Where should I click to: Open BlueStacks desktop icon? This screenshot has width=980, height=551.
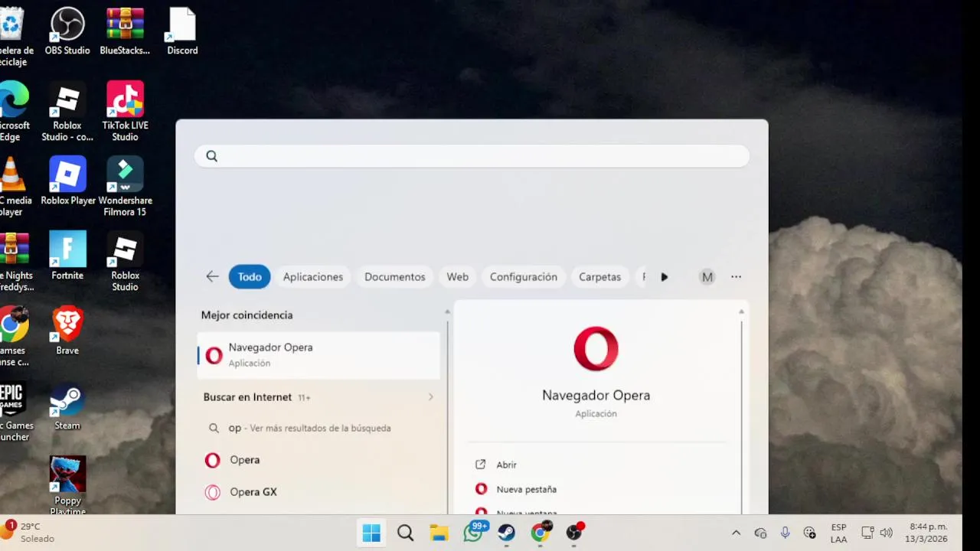point(125,31)
